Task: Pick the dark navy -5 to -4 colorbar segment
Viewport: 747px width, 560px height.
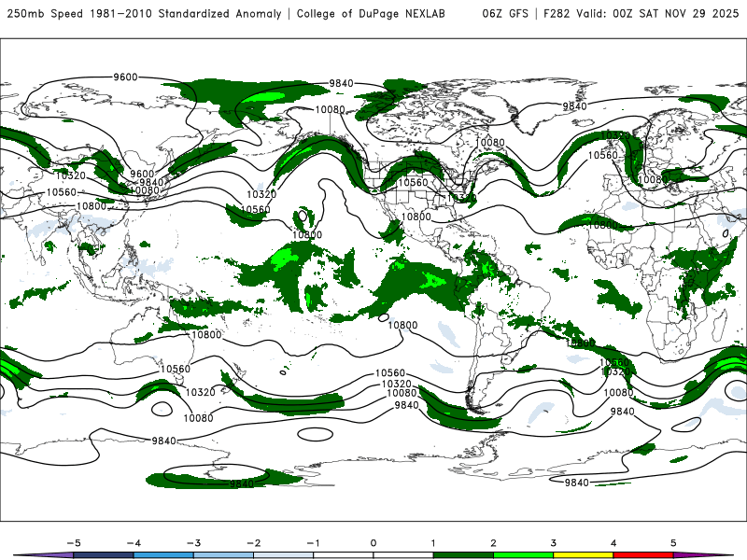Action: click(x=103, y=555)
